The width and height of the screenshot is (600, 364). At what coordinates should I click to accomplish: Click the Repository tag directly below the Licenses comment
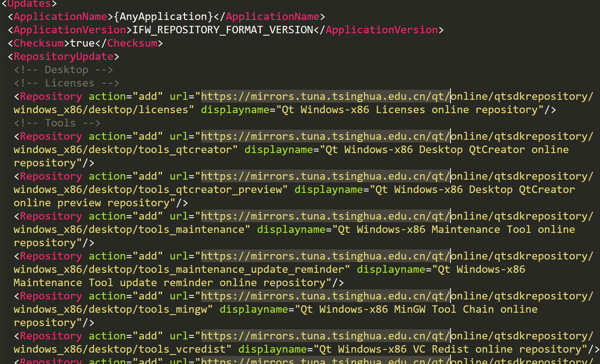[x=51, y=96]
